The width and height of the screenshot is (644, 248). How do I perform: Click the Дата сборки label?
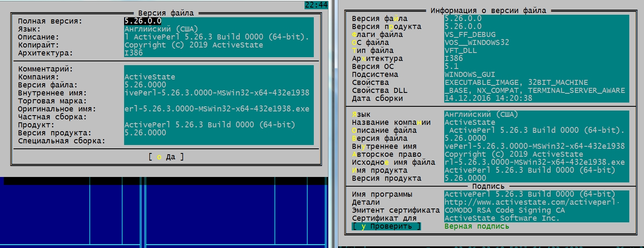pyautogui.click(x=377, y=98)
